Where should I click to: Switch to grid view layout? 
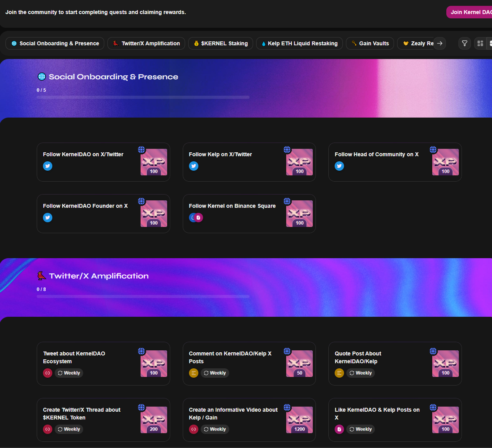[480, 43]
